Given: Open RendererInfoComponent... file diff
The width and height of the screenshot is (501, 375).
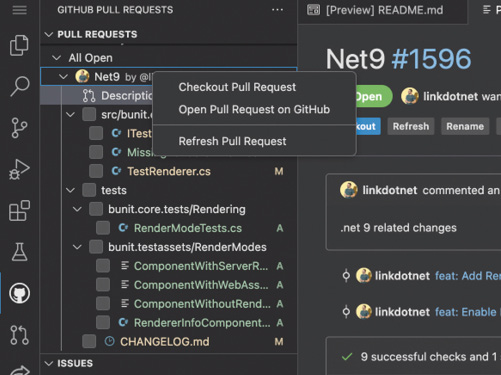Looking at the screenshot, I should coord(202,323).
